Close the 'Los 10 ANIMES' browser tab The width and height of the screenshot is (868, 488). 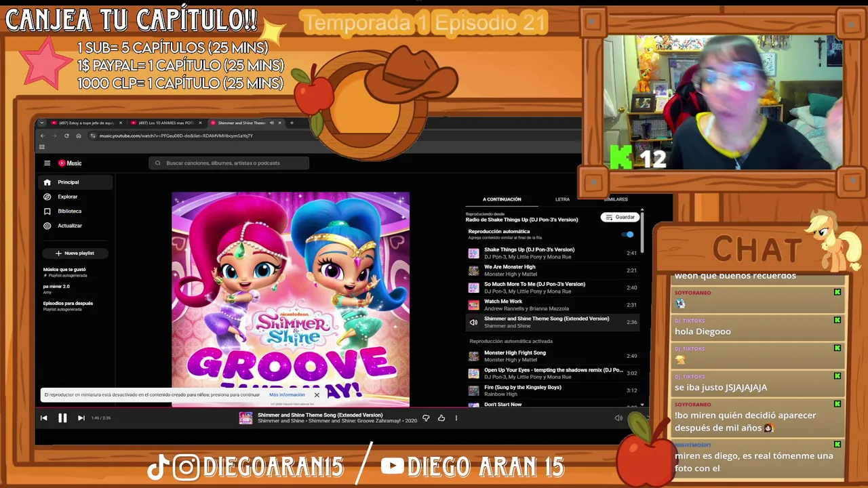tap(200, 123)
